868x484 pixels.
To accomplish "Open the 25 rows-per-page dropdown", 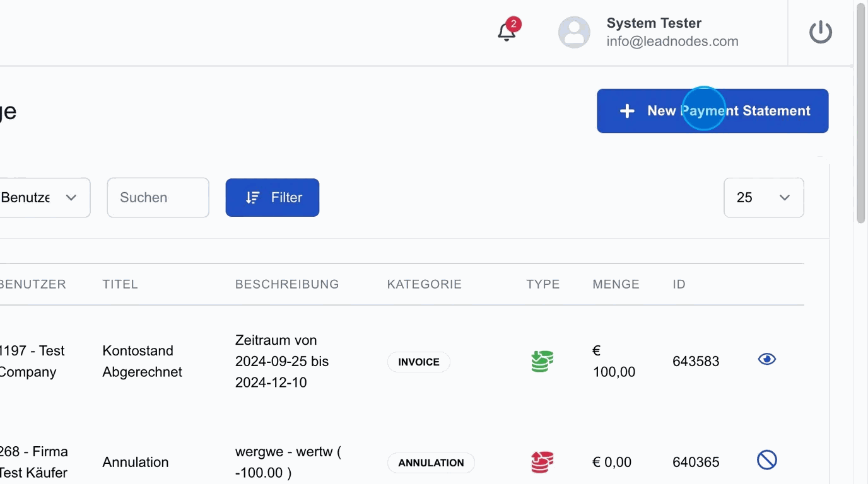I will click(x=764, y=198).
